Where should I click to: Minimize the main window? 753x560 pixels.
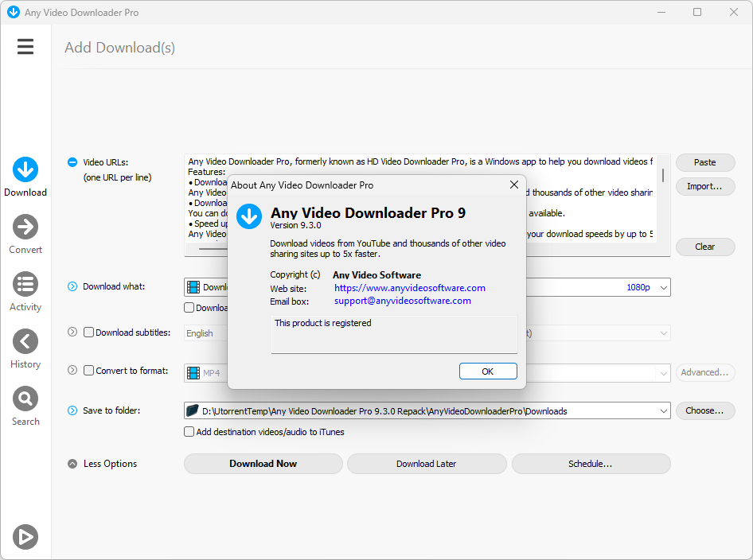[x=661, y=12]
